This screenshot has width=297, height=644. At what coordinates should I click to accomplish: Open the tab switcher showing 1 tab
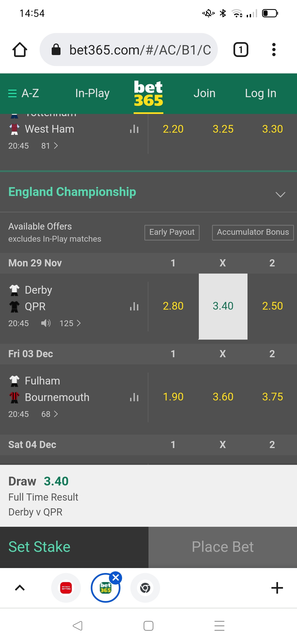[x=241, y=50]
